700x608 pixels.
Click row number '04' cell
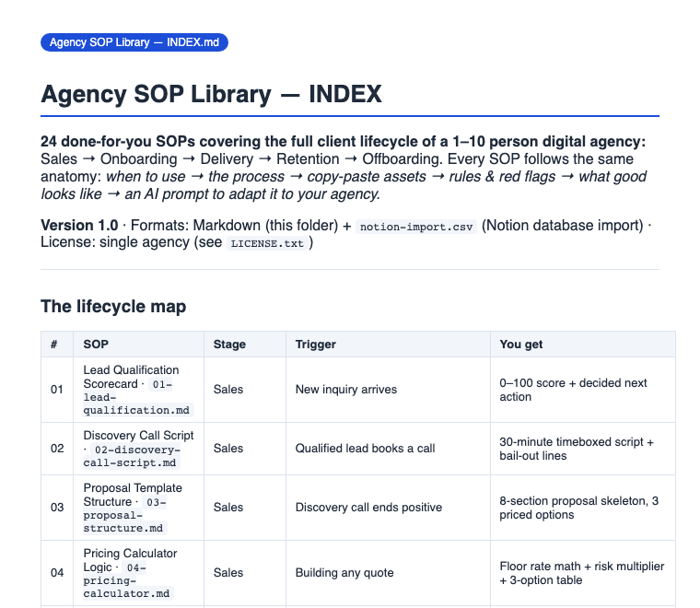[57, 573]
